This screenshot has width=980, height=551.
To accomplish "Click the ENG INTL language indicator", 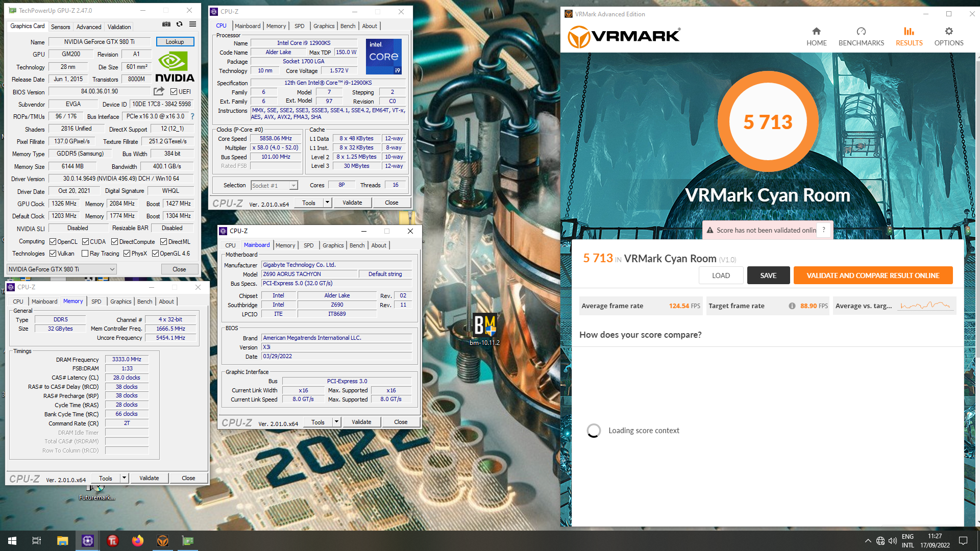I will click(908, 541).
